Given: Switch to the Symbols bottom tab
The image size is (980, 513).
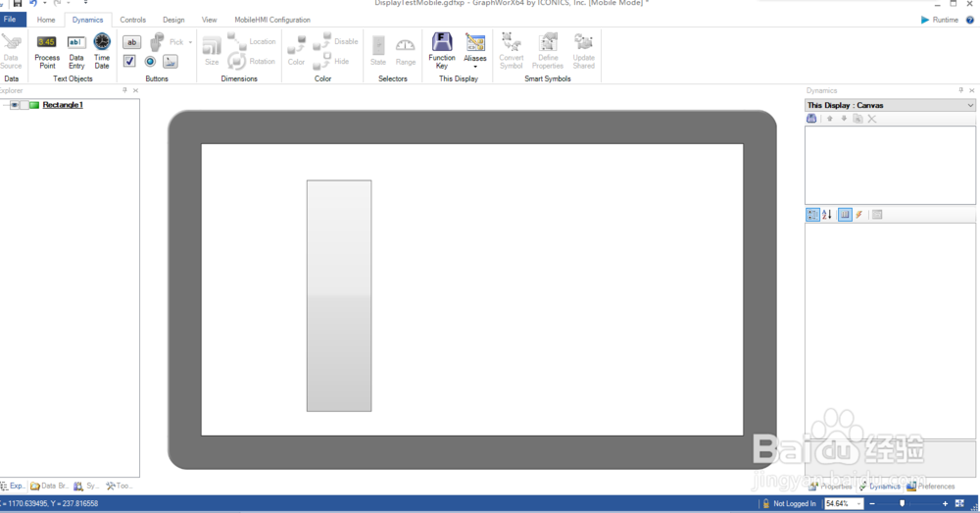Looking at the screenshot, I should [x=86, y=486].
